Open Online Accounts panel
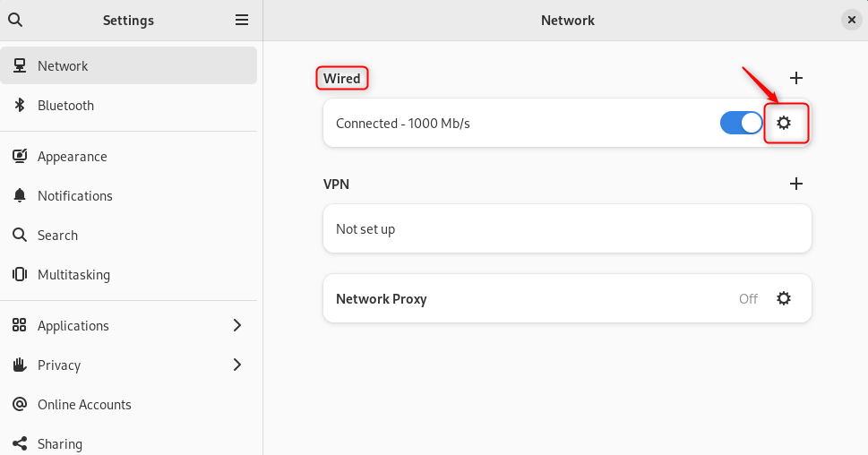 tap(128, 404)
